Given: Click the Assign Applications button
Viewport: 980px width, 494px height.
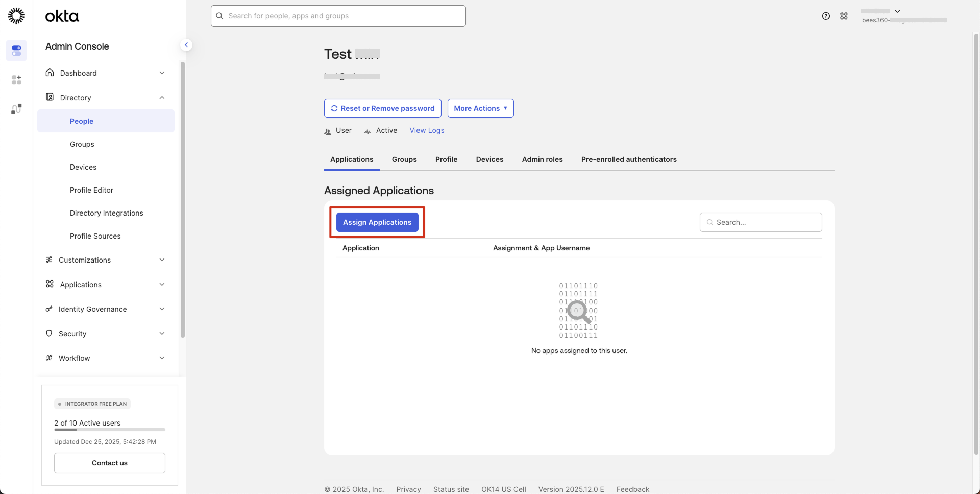Looking at the screenshot, I should (377, 222).
